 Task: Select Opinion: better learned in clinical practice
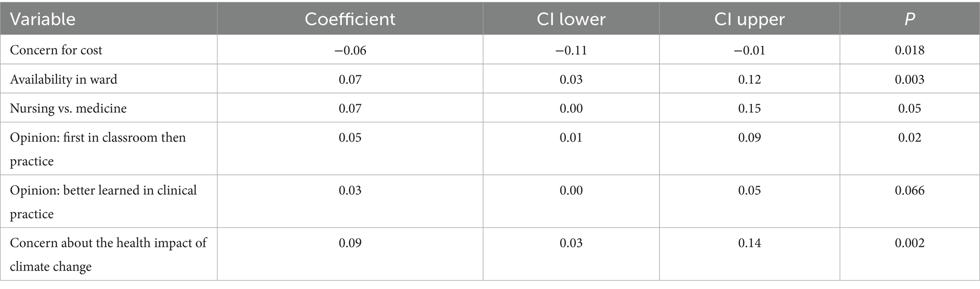[103, 201]
